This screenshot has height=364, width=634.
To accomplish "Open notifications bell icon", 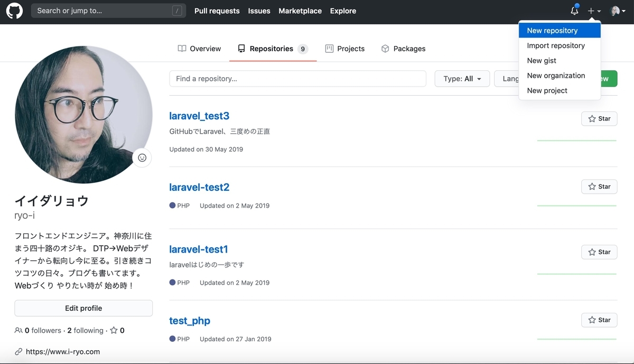I will 574,11.
